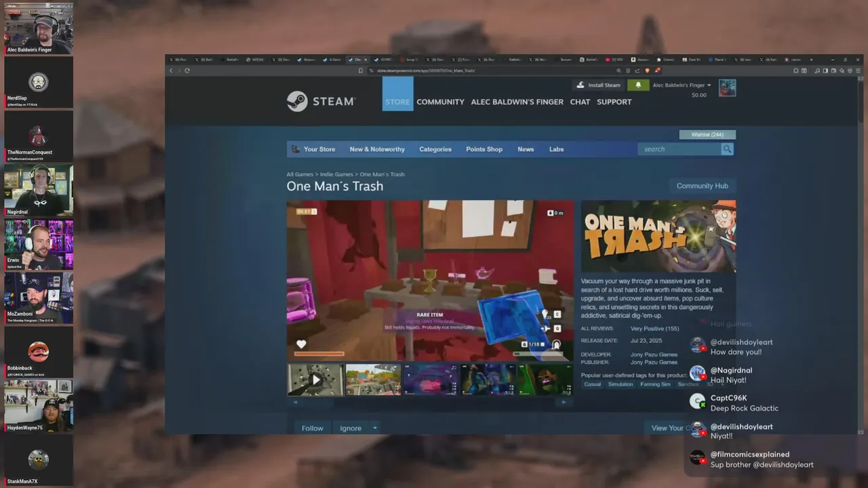Screen dimensions: 868x488
Task: Select the Casual tag
Action: (593, 384)
